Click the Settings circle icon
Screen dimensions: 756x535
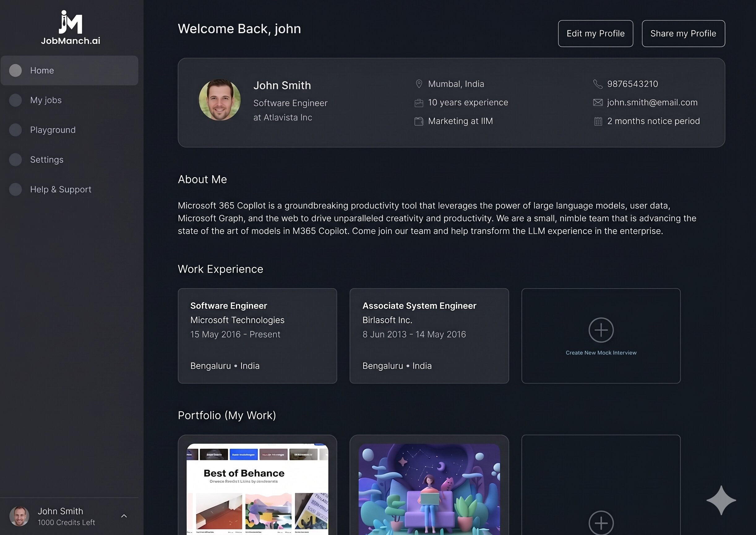tap(15, 159)
